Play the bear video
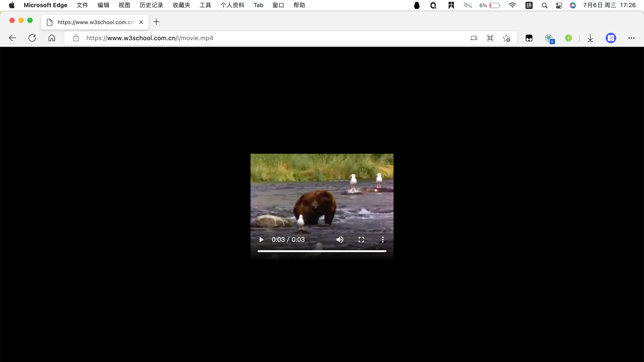 (261, 240)
